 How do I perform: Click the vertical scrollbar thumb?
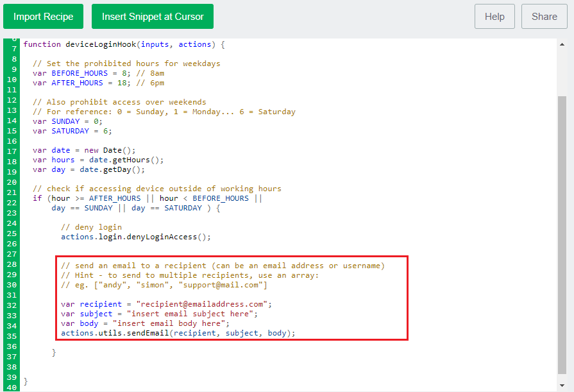coord(562,234)
